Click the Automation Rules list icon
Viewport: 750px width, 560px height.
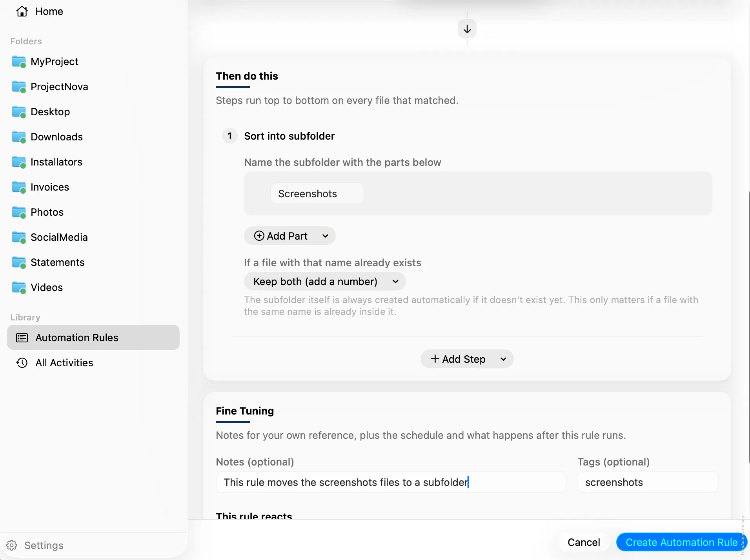tap(22, 338)
